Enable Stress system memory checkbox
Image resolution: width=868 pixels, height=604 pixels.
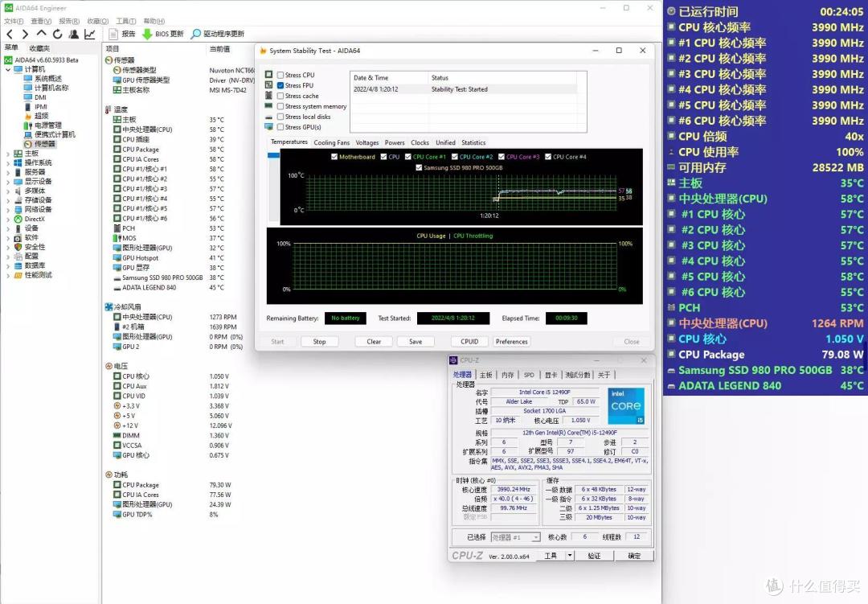[280, 106]
